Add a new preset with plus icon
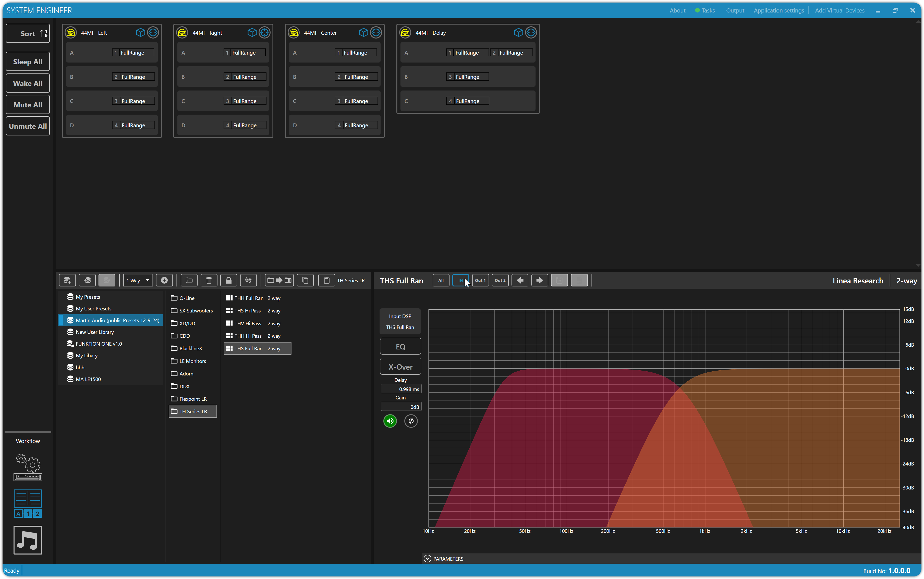Viewport: 924px width, 579px height. pyautogui.click(x=164, y=280)
